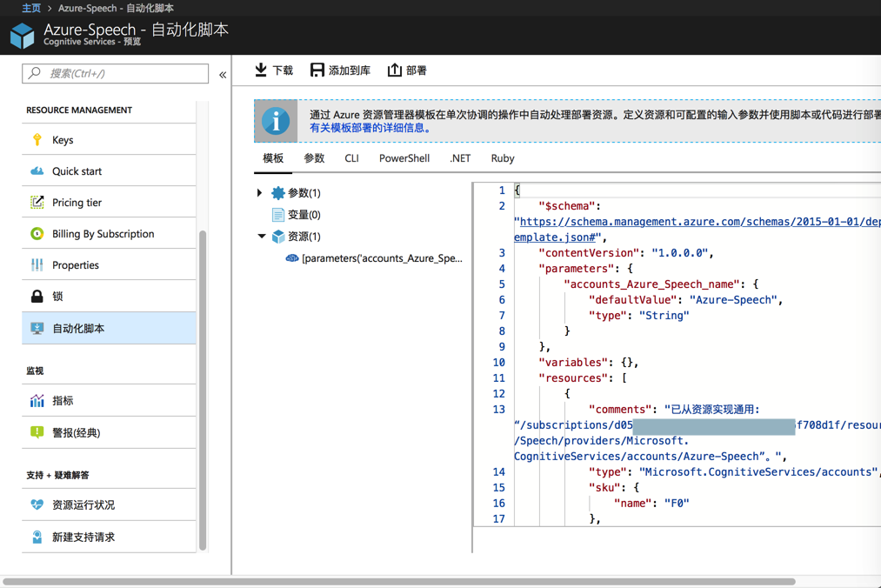The image size is (881, 588).
Task: Select 警报(经典) menu item
Action: pos(109,432)
